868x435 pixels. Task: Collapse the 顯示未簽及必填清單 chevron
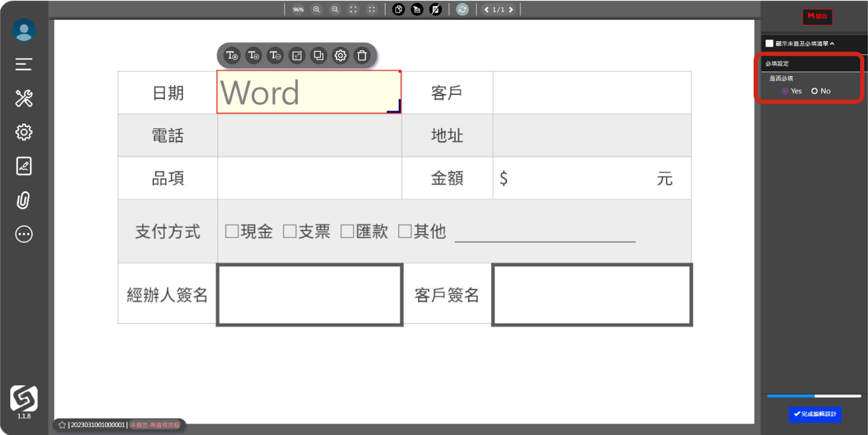(832, 44)
